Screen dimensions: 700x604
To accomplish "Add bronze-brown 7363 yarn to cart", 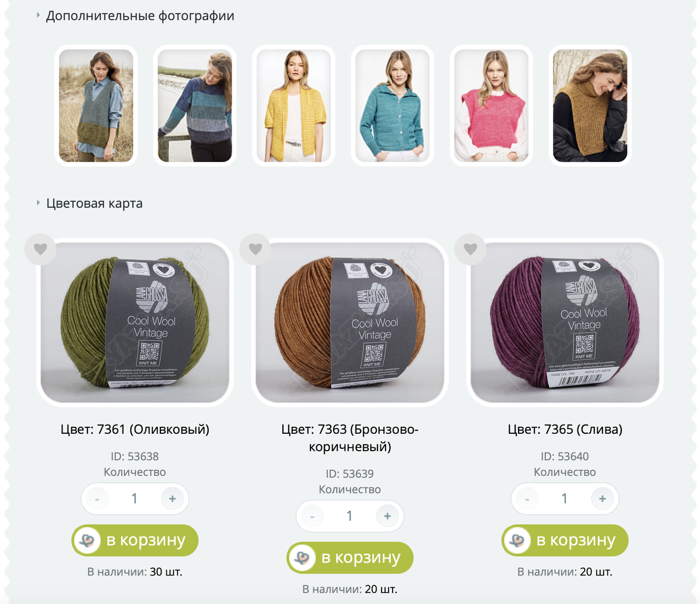I will [350, 558].
